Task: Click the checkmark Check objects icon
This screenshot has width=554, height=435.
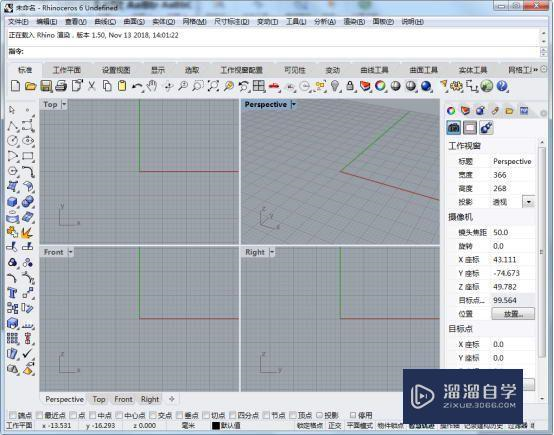Action: 28,353
